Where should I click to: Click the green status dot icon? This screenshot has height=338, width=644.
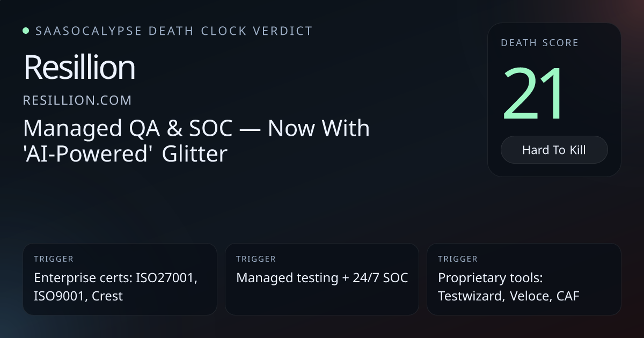(x=26, y=31)
